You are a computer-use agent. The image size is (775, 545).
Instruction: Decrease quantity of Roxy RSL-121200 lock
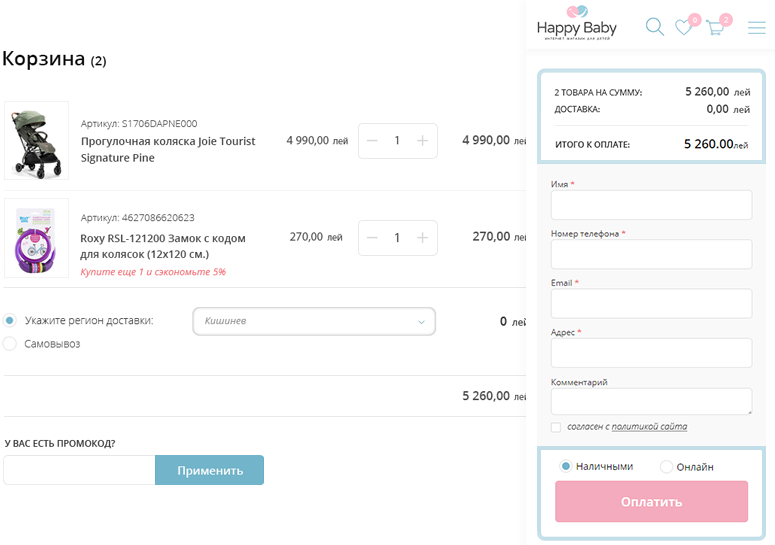point(372,238)
